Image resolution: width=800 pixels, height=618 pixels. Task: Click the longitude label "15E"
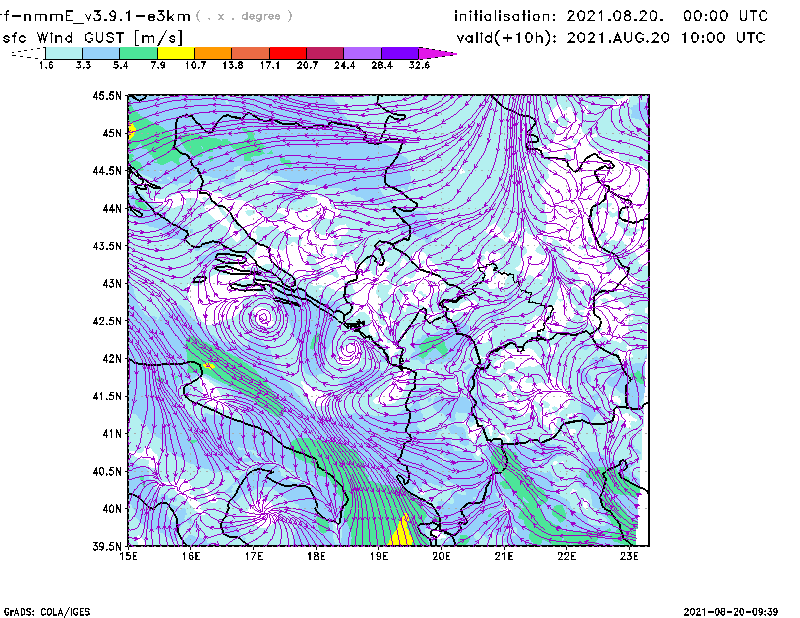pos(128,556)
